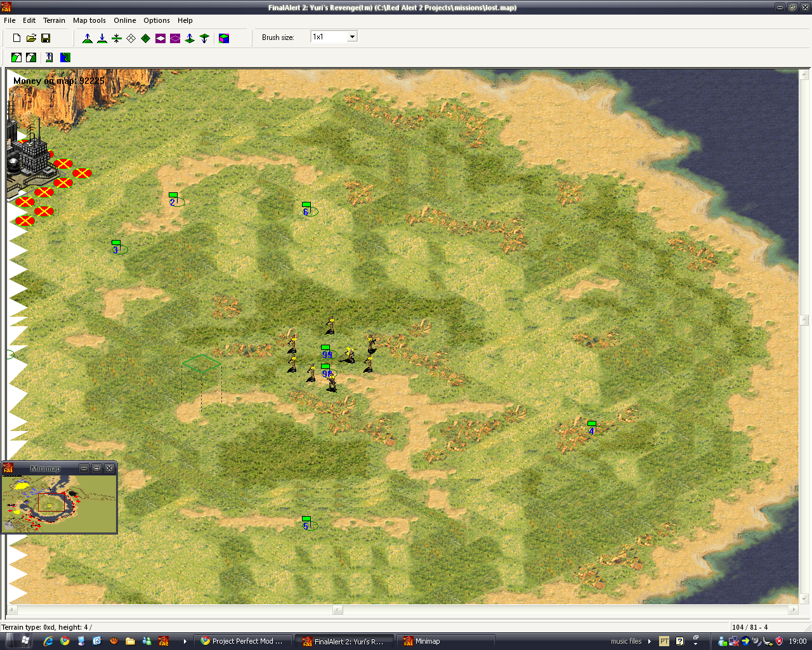The image size is (812, 650).
Task: Save the map with floppy disk icon
Action: (x=46, y=38)
